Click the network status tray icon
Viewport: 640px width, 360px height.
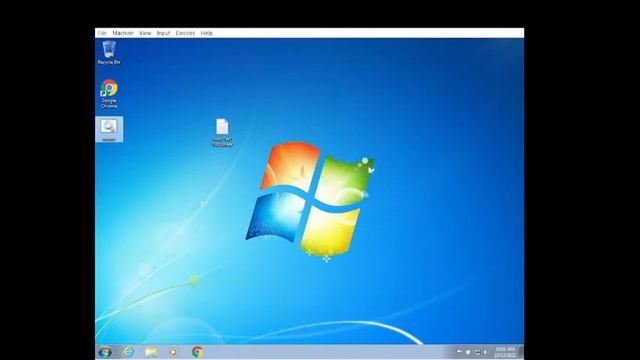tap(478, 352)
